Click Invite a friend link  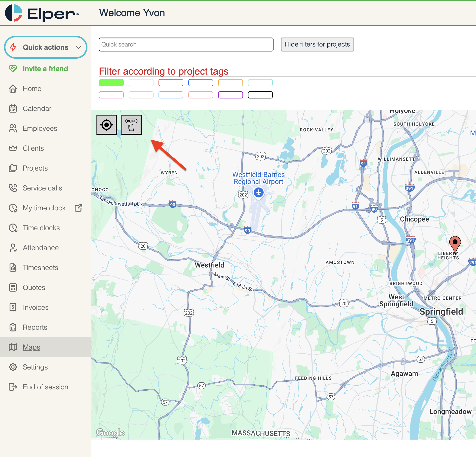(x=45, y=69)
